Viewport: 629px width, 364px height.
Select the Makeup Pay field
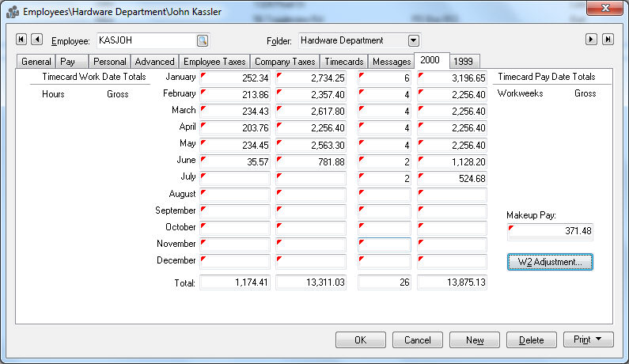point(550,231)
